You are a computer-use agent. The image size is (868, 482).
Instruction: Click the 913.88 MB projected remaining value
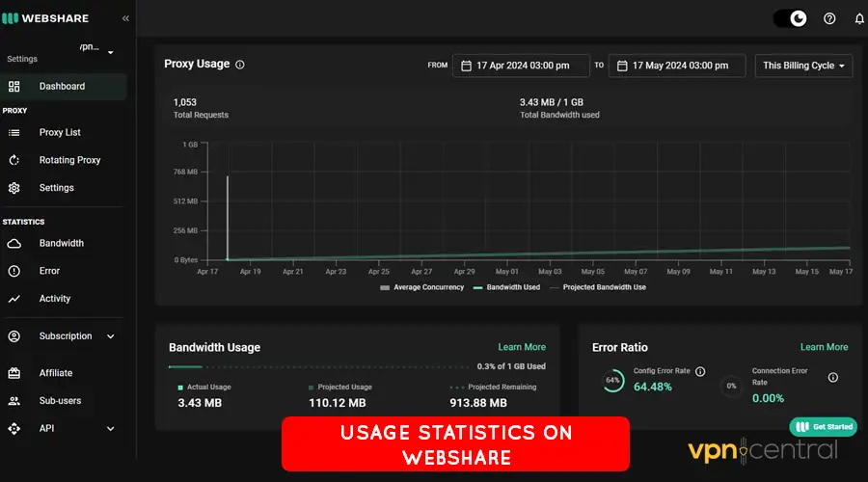pyautogui.click(x=478, y=403)
